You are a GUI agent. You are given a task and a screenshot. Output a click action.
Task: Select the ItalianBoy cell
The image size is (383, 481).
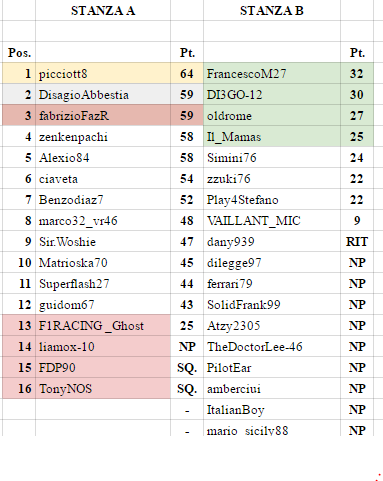(x=272, y=409)
